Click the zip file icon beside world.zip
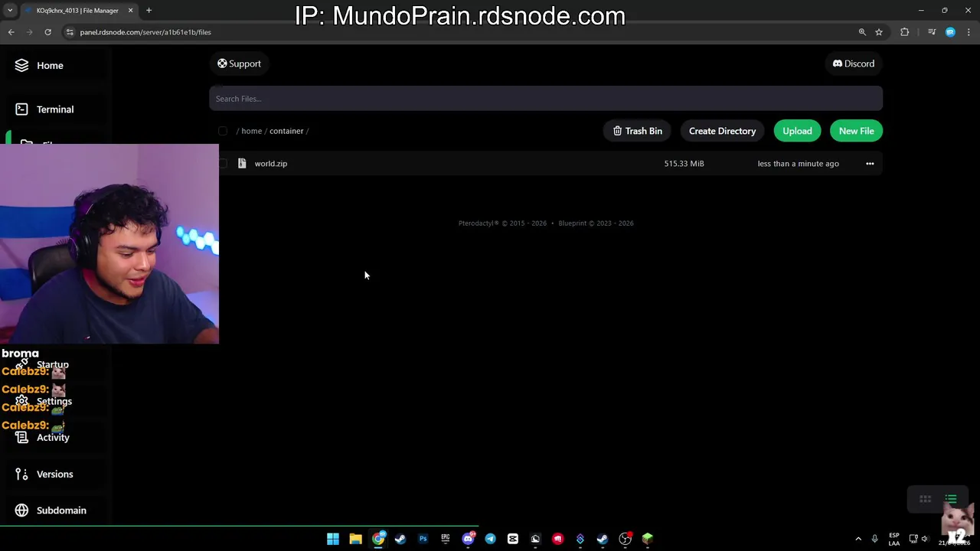The image size is (980, 551). coord(242,163)
